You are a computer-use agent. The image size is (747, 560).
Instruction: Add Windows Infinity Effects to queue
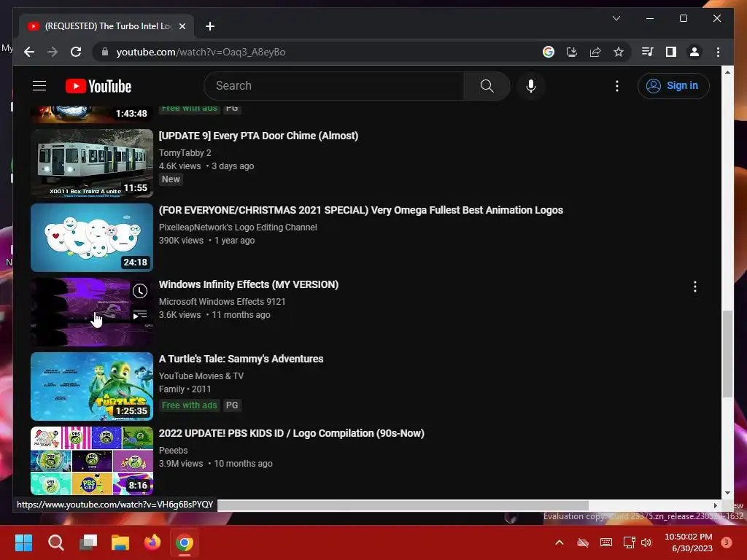point(139,314)
